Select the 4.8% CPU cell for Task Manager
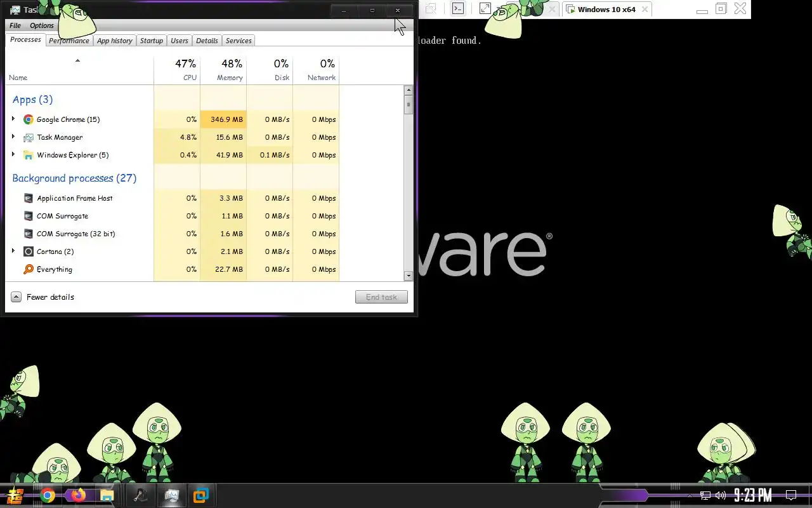 click(177, 137)
